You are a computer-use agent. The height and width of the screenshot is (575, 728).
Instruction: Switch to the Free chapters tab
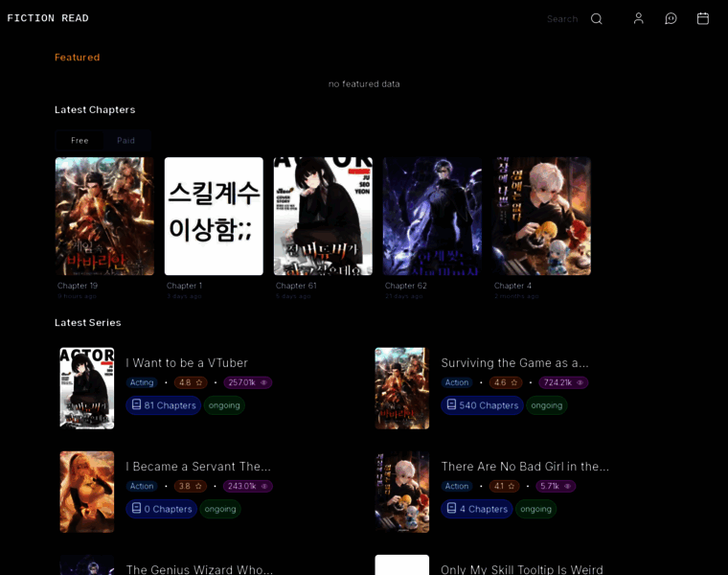tap(80, 140)
